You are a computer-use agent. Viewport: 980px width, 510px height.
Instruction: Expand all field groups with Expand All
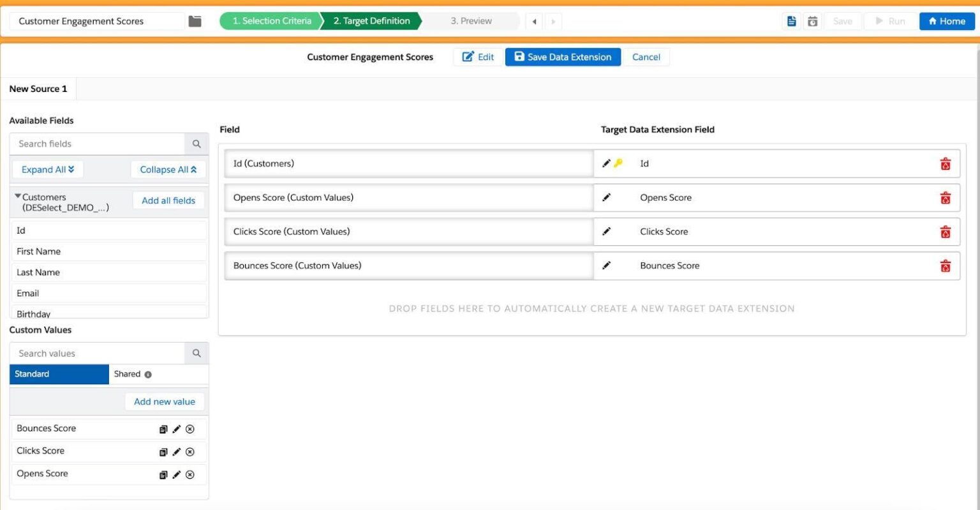pyautogui.click(x=48, y=169)
